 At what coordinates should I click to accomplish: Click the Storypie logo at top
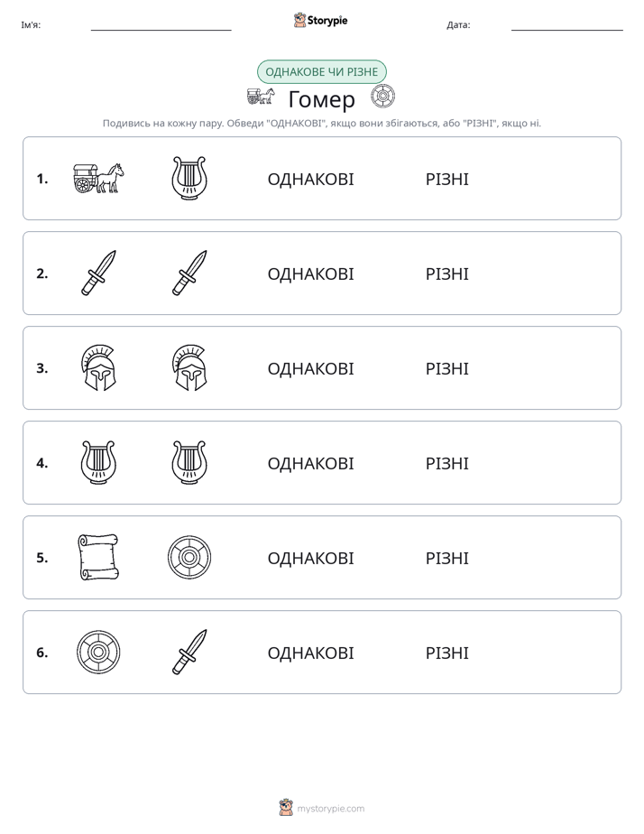pyautogui.click(x=320, y=20)
